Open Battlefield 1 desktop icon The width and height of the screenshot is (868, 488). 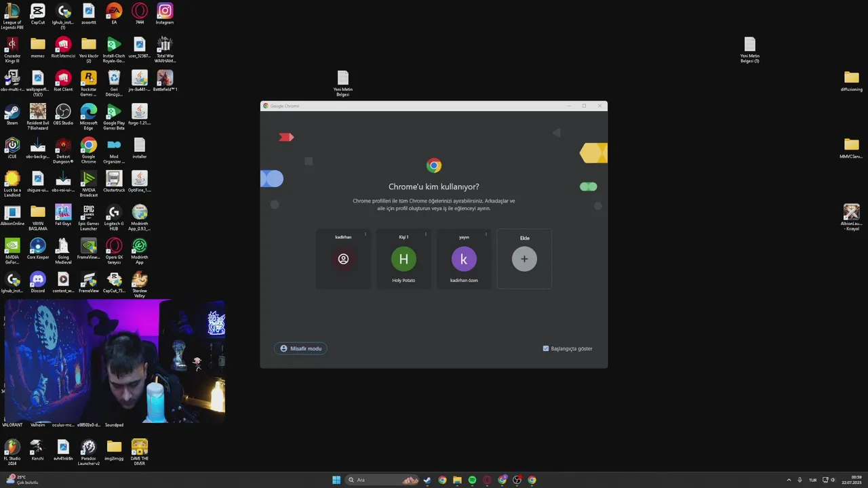(165, 81)
